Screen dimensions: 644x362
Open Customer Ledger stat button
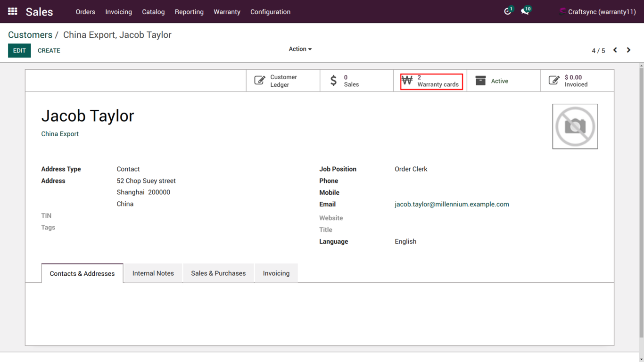[283, 81]
